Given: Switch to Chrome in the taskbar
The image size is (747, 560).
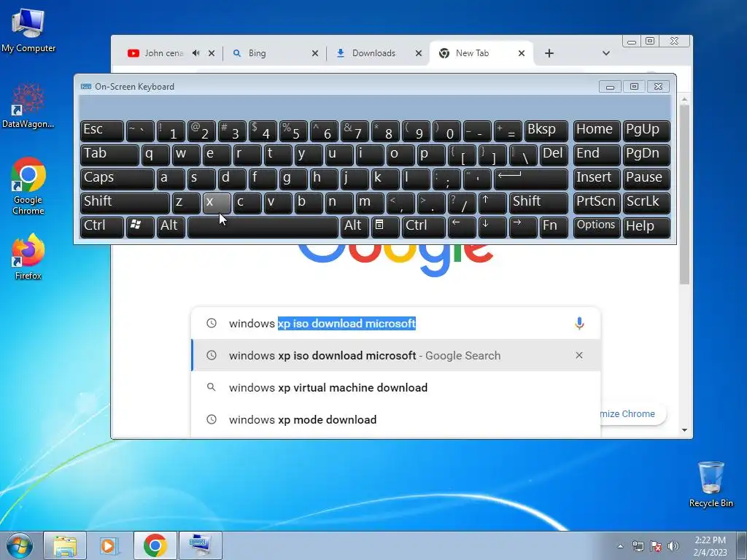Looking at the screenshot, I should click(x=155, y=545).
